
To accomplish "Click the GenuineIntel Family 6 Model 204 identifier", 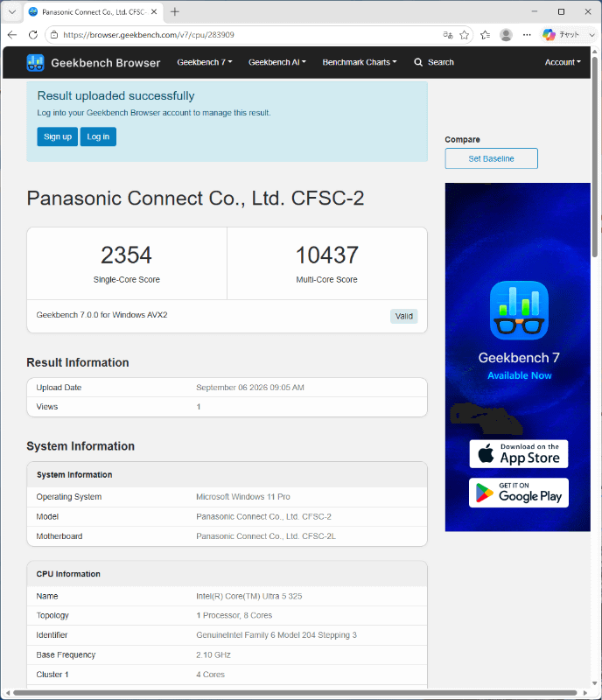I will pyautogui.click(x=276, y=635).
